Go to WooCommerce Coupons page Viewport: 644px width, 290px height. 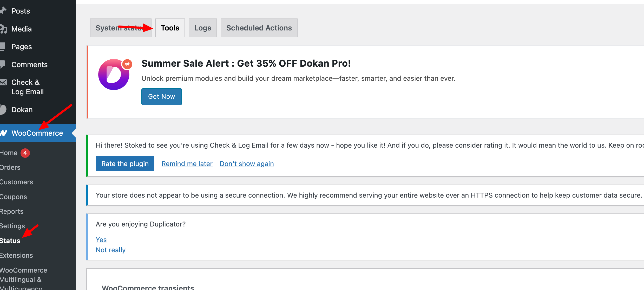pyautogui.click(x=14, y=197)
